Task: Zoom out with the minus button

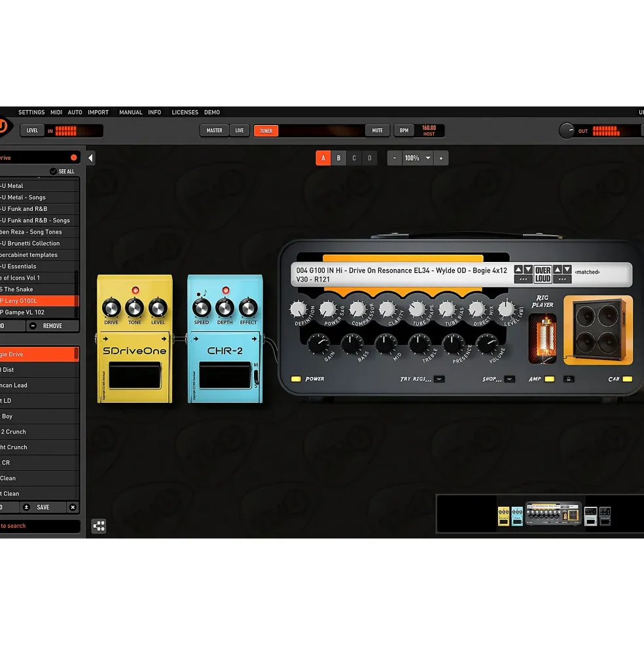Action: [395, 158]
